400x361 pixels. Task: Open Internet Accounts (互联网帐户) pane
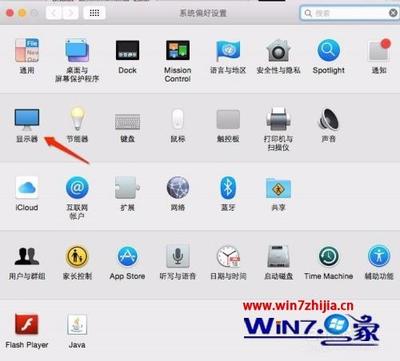[x=77, y=188]
